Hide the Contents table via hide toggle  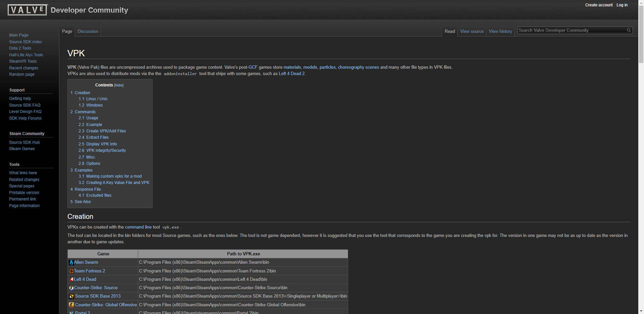click(x=119, y=85)
